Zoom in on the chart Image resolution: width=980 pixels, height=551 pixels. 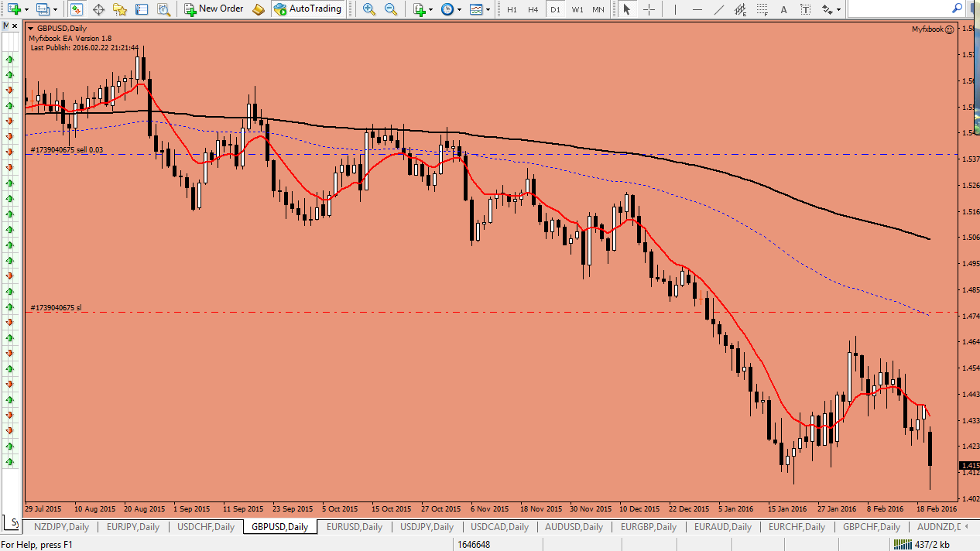369,9
